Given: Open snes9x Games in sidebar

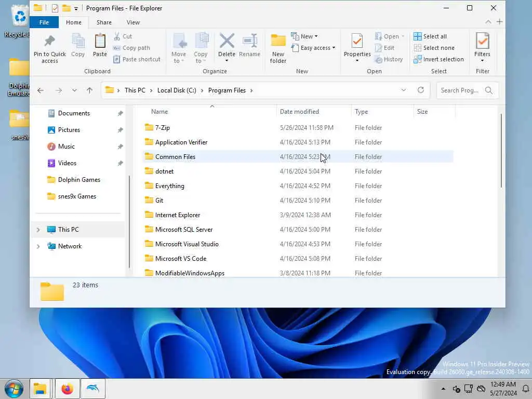Looking at the screenshot, I should tap(77, 196).
